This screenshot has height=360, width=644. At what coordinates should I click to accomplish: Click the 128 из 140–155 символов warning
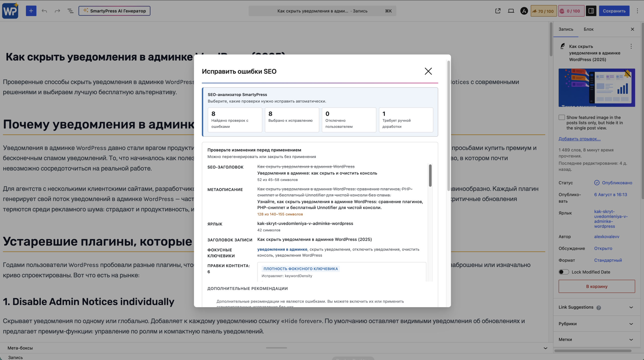coord(280,214)
